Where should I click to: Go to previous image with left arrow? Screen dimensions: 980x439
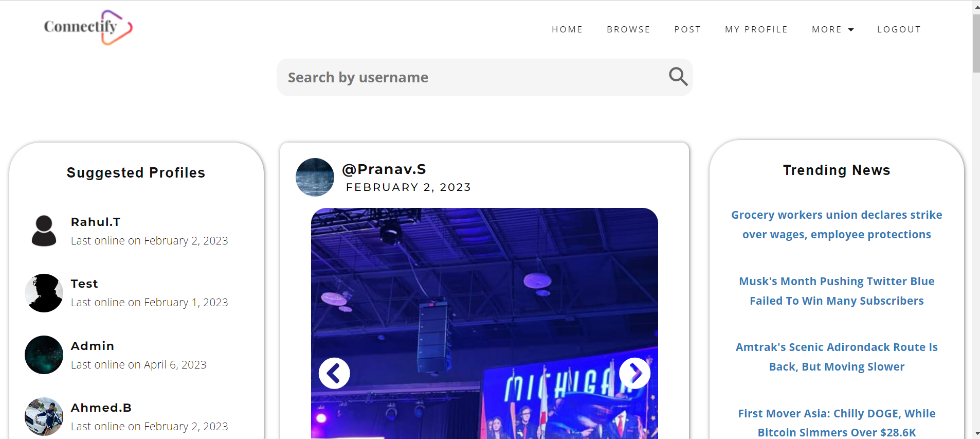[x=334, y=373]
